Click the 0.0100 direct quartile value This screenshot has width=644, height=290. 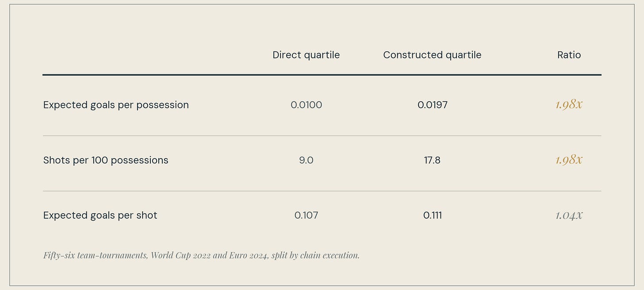pos(306,105)
